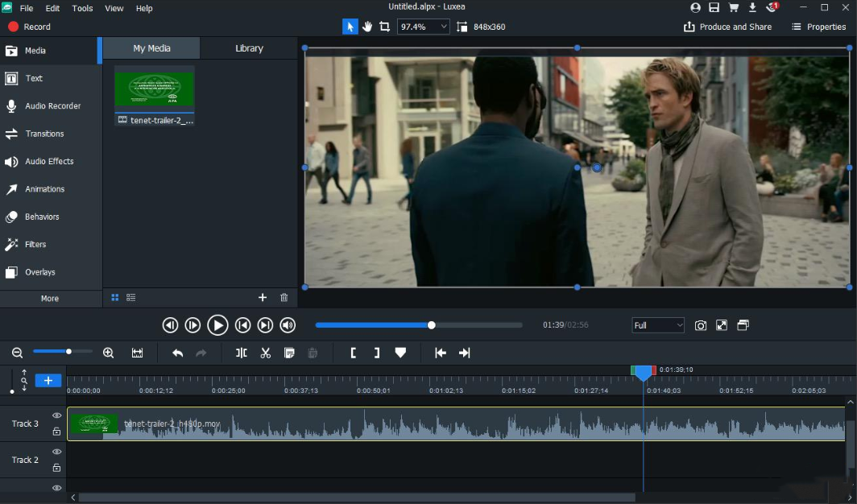Open the Edit menu
Screen dimensions: 857x504
(52, 8)
